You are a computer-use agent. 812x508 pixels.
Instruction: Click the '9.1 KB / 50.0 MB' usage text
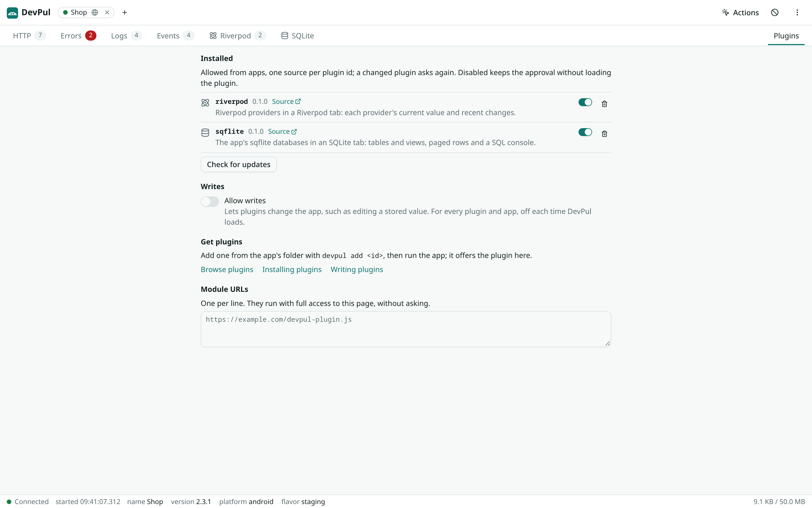[x=779, y=502]
